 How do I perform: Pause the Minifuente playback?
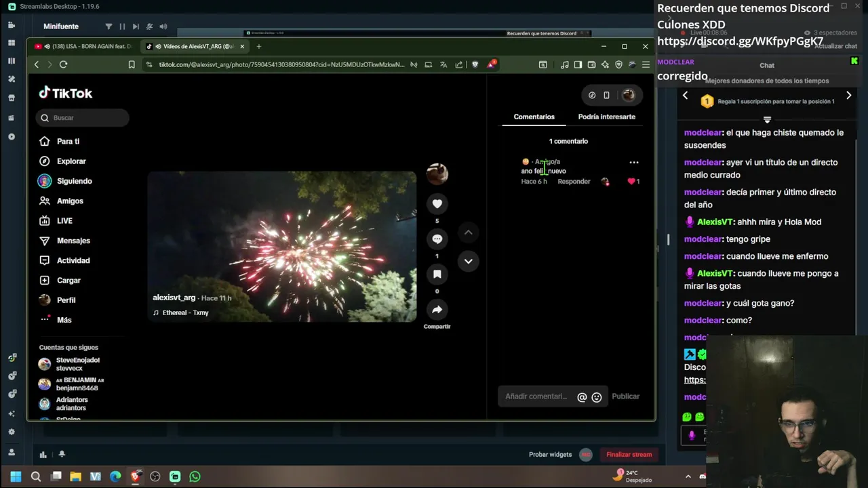122,26
